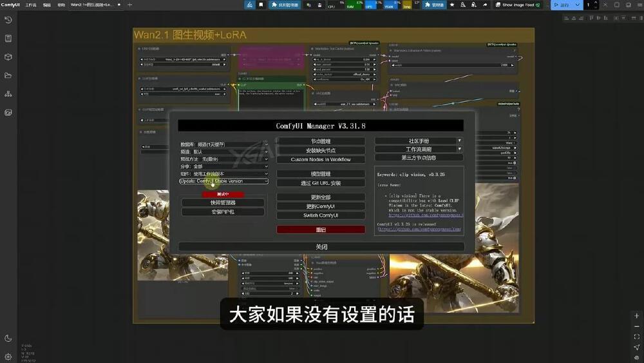Viewport: 644px width, 363px height.
Task: Open the 工作流 menu
Action: coord(31,5)
